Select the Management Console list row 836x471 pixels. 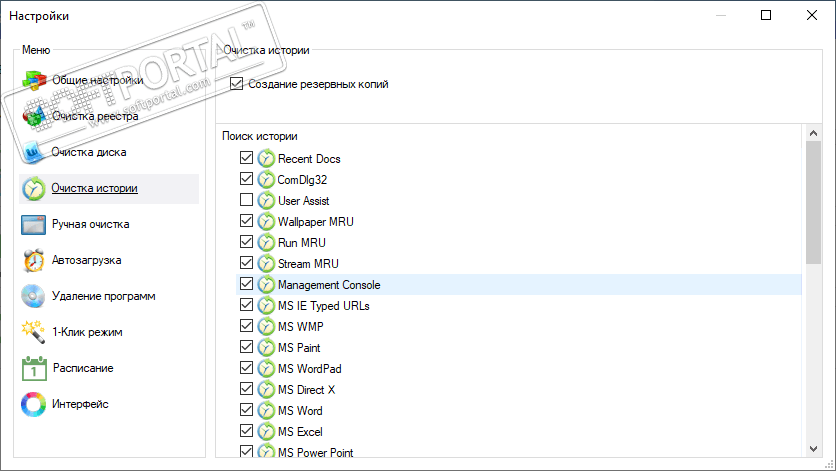(329, 285)
